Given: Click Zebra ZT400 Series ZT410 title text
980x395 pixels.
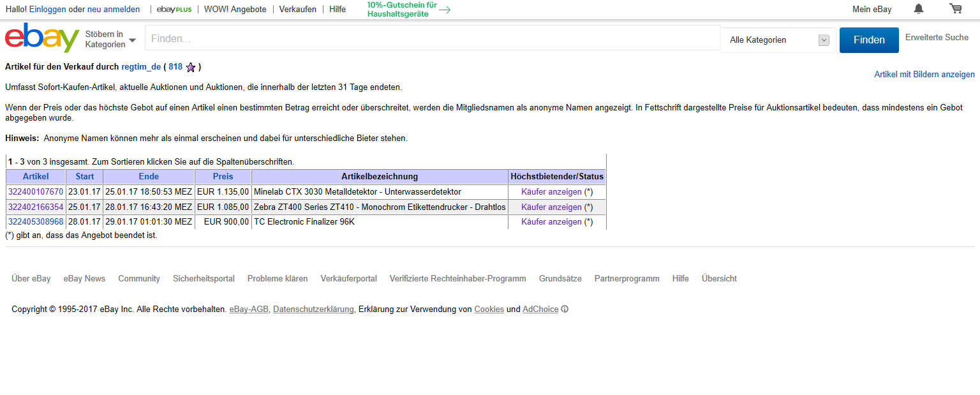Looking at the screenshot, I should pos(380,207).
